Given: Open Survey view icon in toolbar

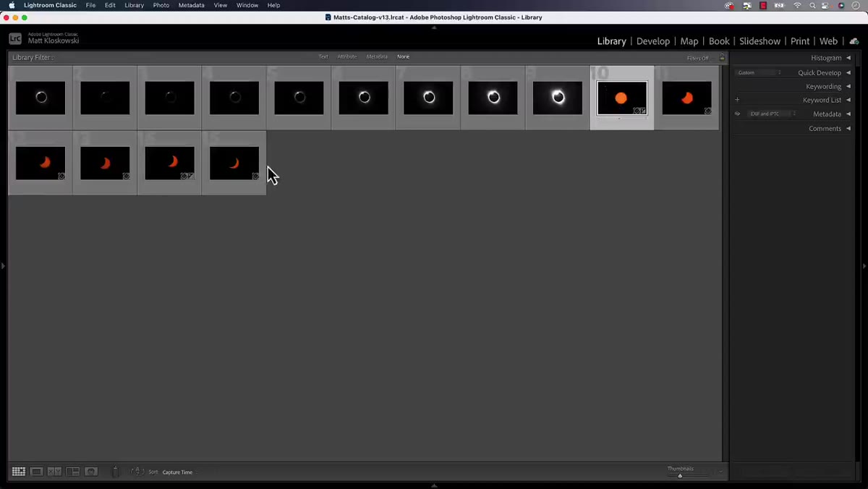Looking at the screenshot, I should pos(73,472).
